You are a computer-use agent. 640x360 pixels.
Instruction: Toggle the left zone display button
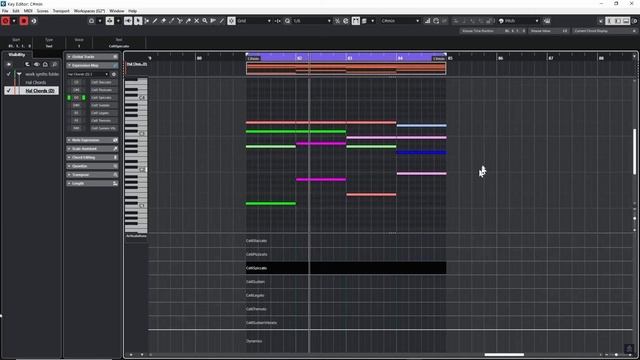(x=609, y=21)
